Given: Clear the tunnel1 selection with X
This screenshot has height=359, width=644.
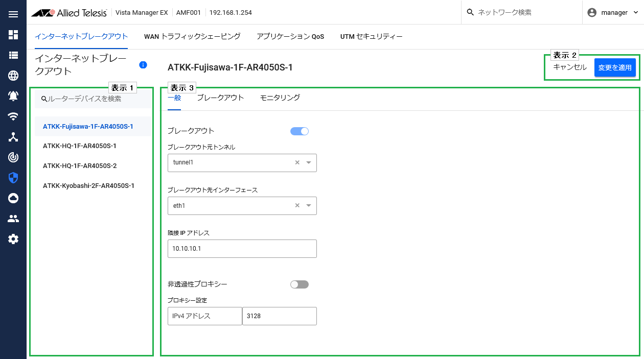Looking at the screenshot, I should pyautogui.click(x=297, y=162).
